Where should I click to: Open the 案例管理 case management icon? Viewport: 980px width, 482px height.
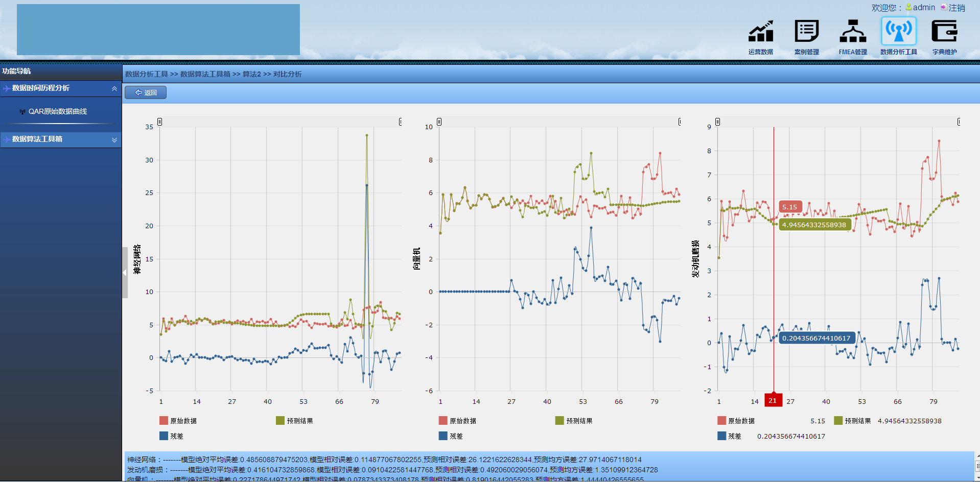click(x=806, y=32)
